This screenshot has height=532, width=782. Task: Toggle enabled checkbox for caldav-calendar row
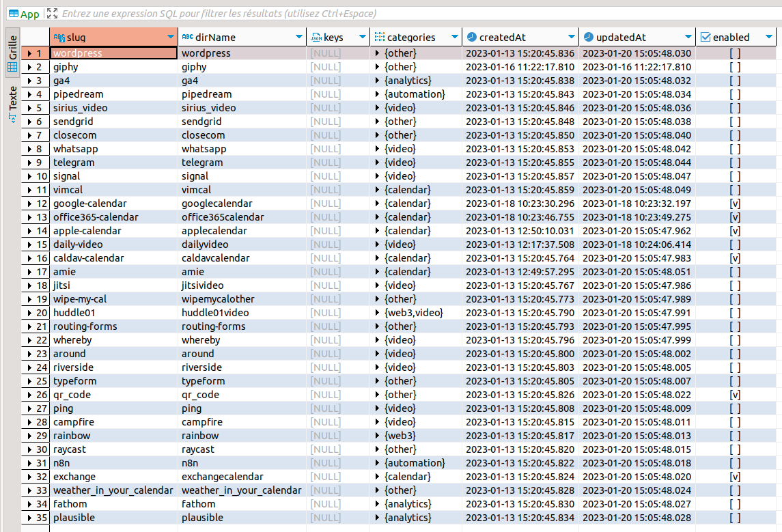[735, 258]
